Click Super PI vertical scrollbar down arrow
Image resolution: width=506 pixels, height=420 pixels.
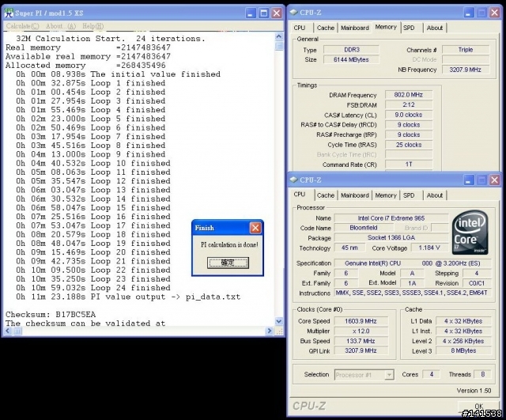pos(279,321)
